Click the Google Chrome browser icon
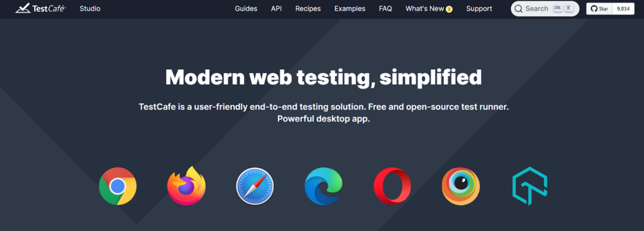The image size is (644, 231). [118, 186]
